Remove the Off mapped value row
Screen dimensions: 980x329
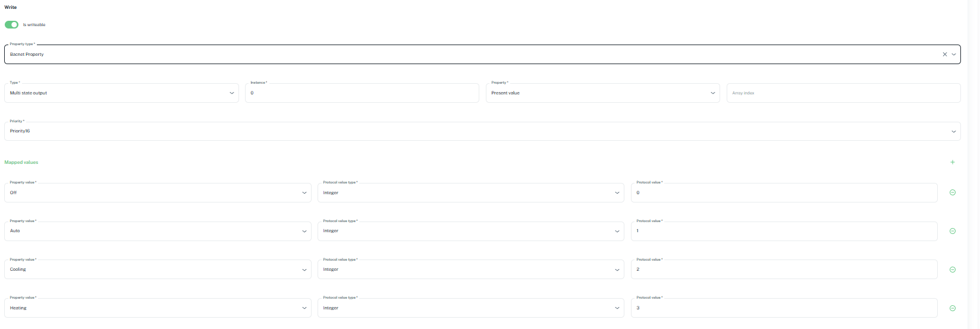pyautogui.click(x=953, y=192)
